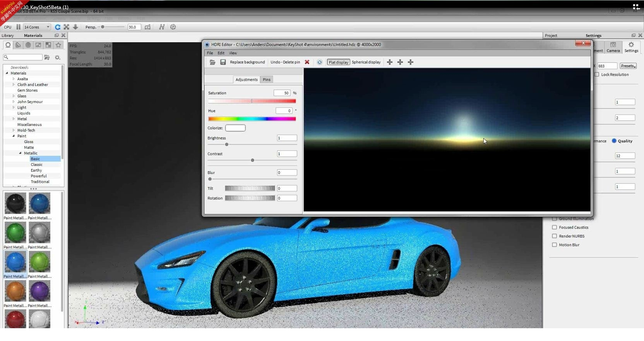Open the Camera tab in Project panel

(x=613, y=47)
